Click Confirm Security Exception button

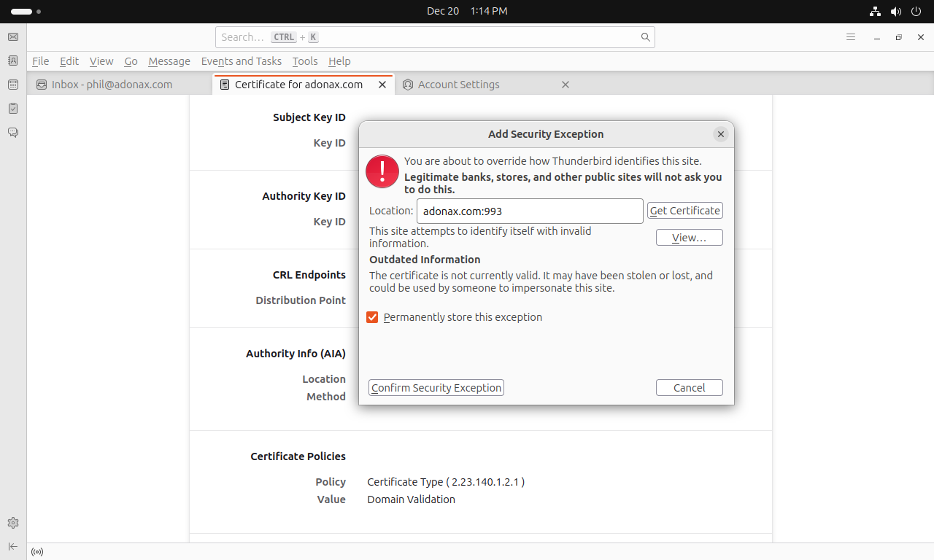click(x=436, y=388)
